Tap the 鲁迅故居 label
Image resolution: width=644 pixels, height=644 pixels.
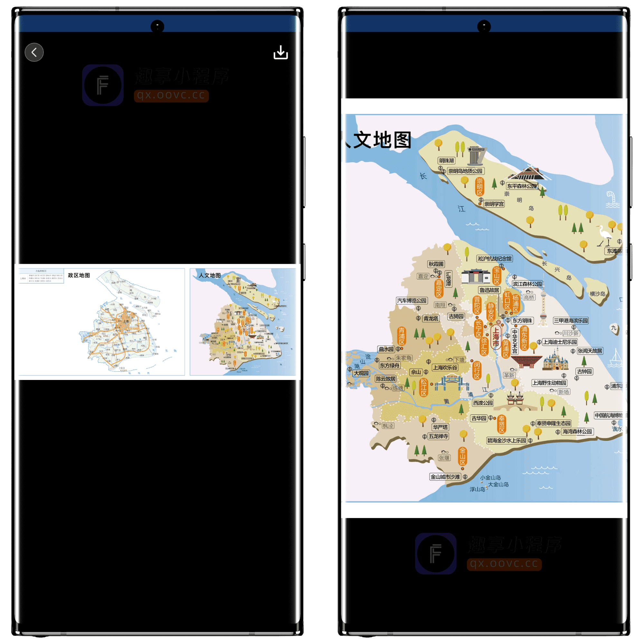[x=489, y=290]
